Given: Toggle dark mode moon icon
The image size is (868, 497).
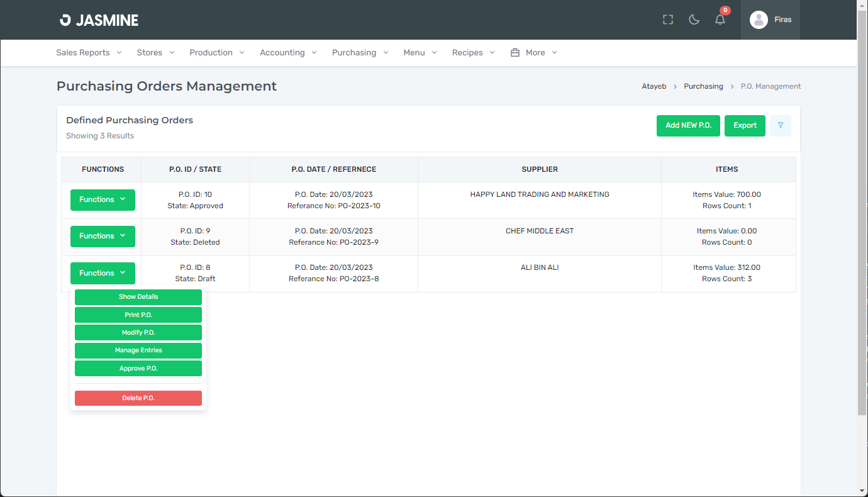Looking at the screenshot, I should click(x=694, y=20).
